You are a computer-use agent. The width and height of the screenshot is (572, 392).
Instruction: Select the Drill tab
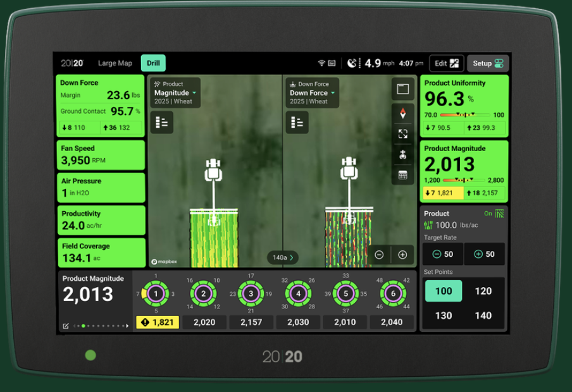tap(153, 63)
